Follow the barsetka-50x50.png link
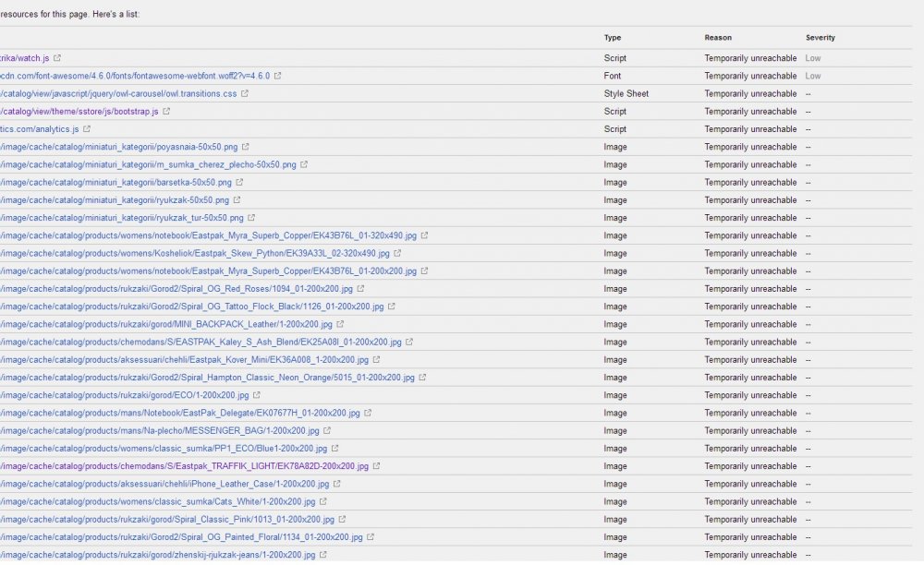The width and height of the screenshot is (924, 565). (115, 183)
